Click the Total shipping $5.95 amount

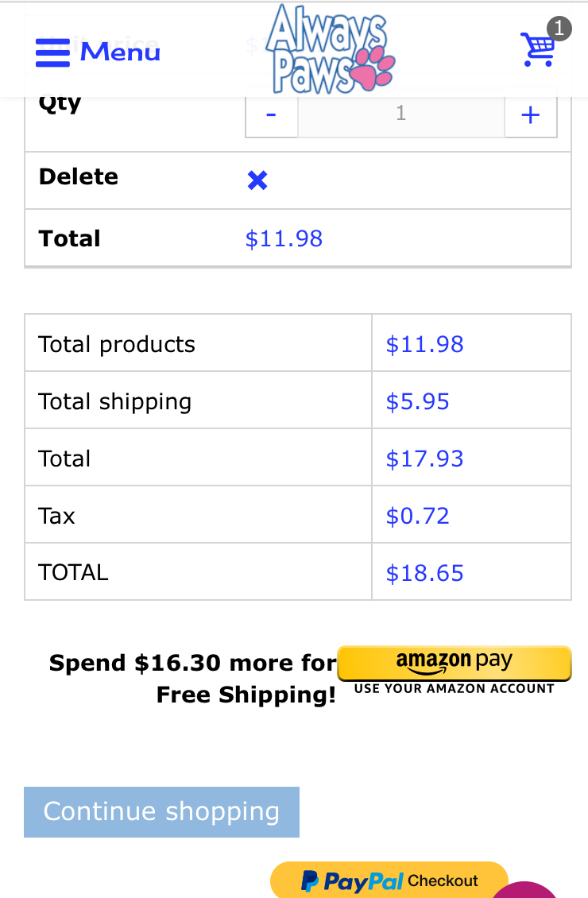point(417,401)
